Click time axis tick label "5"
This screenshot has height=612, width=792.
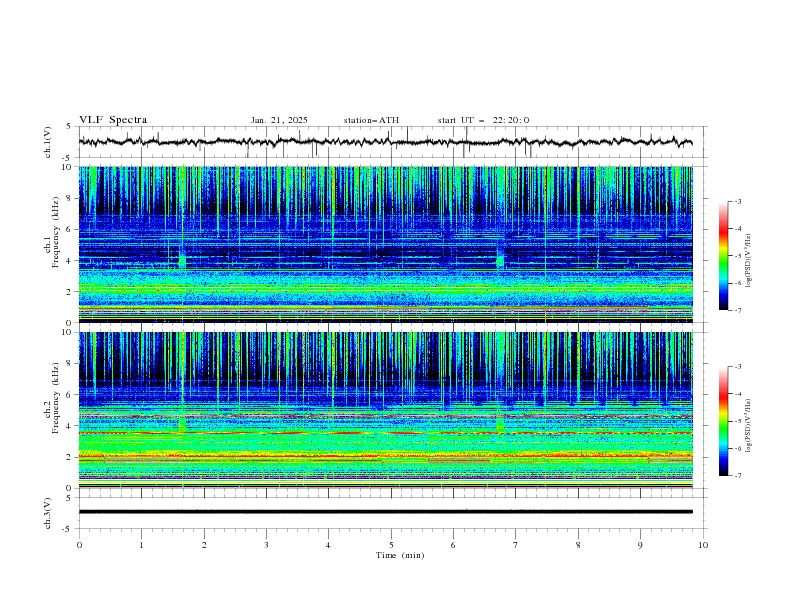[391, 545]
